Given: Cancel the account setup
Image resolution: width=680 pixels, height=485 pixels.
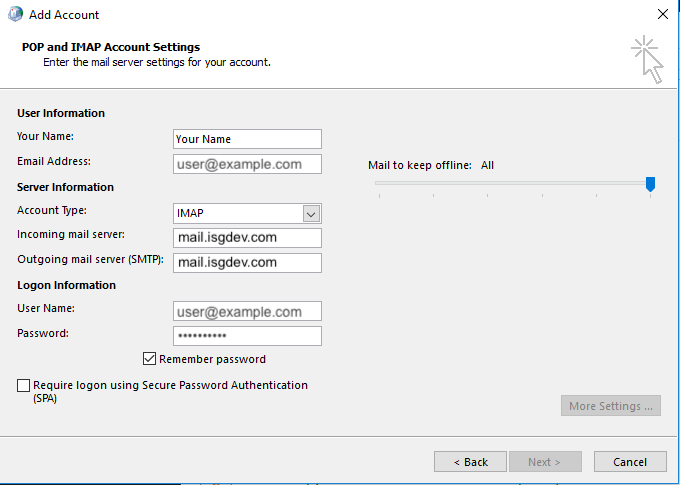Looking at the screenshot, I should 629,462.
